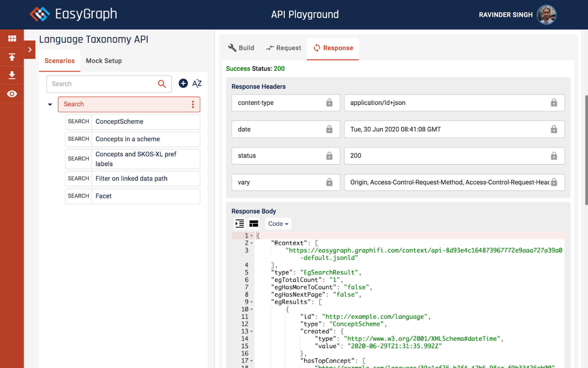Toggle the lock on the content-type header
588x368 pixels.
(329, 103)
